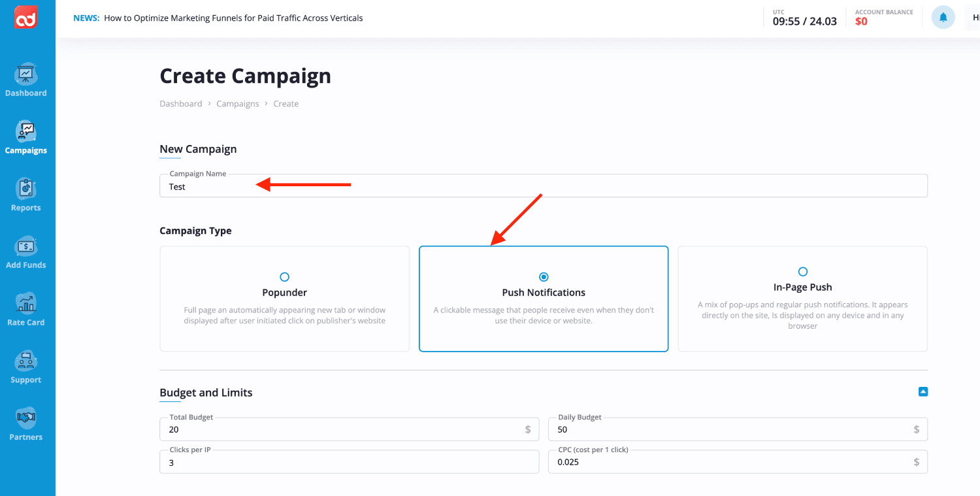This screenshot has height=496, width=980.
Task: Click the New Campaign section heading
Action: (x=198, y=149)
